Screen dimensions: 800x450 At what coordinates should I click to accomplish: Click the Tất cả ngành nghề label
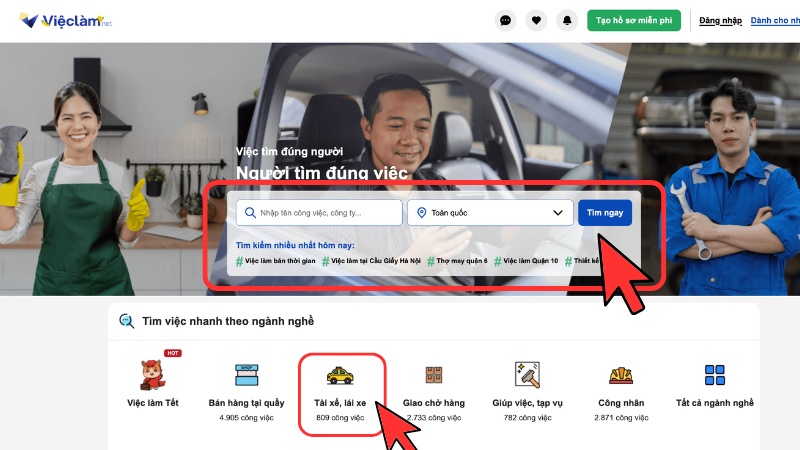pos(715,403)
